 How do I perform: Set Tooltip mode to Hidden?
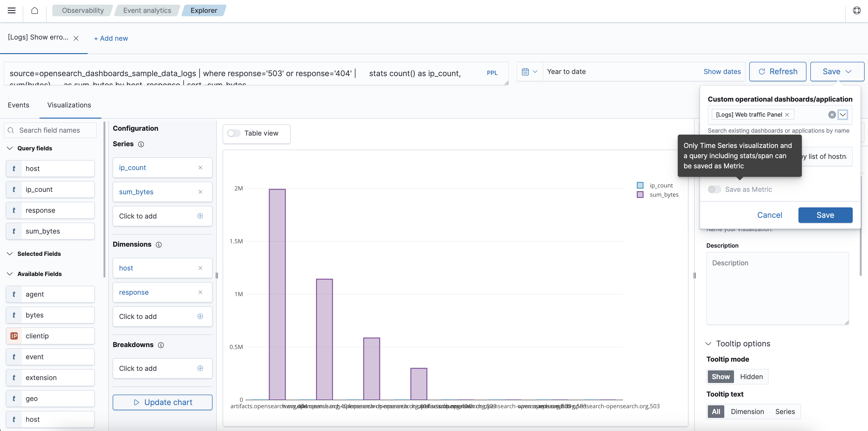[x=751, y=377]
